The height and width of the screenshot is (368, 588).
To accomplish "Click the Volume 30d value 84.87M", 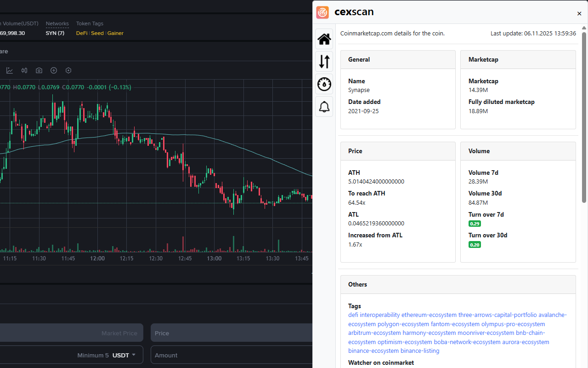I will (x=478, y=202).
